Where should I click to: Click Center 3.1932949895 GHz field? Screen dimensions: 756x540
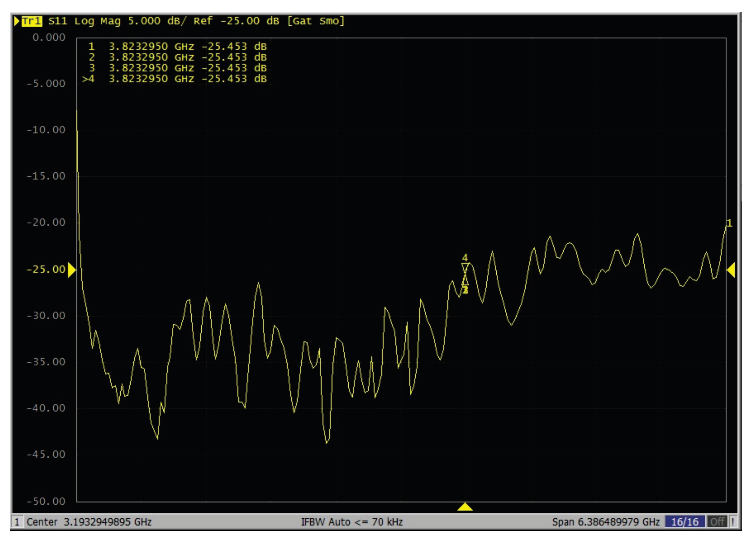(x=89, y=522)
